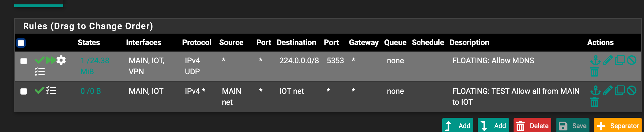Edit the TEST Allow all from MAIN rule
This screenshot has width=644, height=132.
(608, 90)
